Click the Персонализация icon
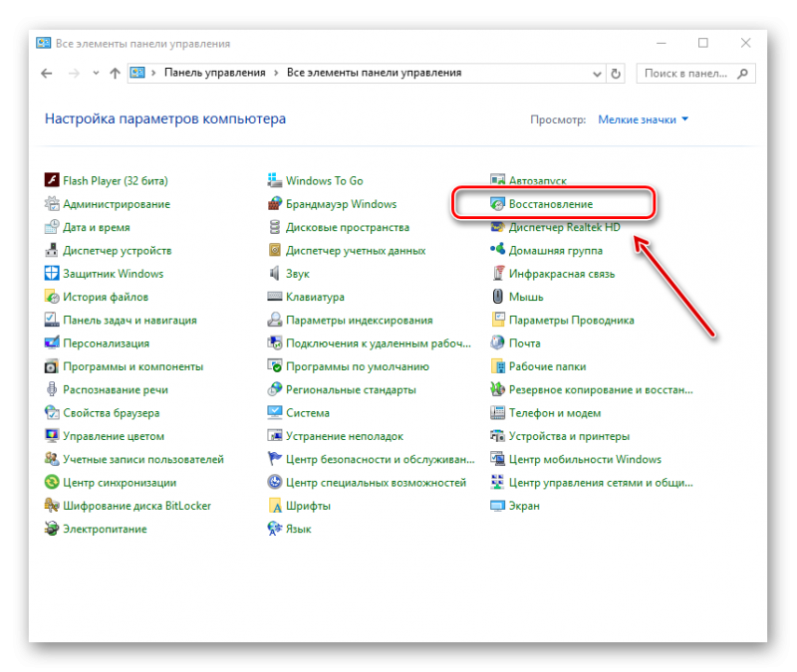This screenshot has height=672, width=797. point(52,342)
